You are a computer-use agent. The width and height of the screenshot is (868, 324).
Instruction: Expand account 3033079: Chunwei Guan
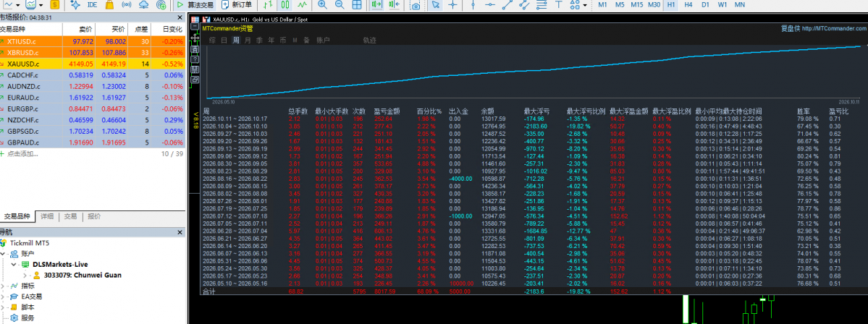click(x=25, y=275)
